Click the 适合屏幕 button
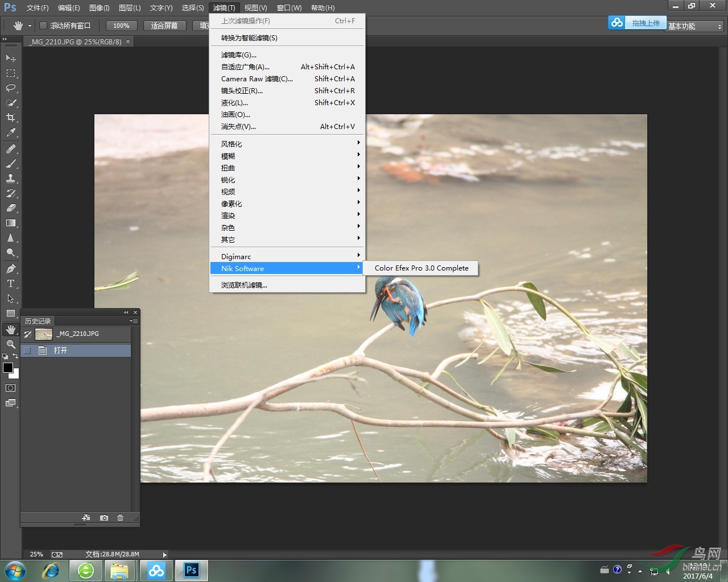This screenshot has height=582, width=728. pyautogui.click(x=164, y=26)
